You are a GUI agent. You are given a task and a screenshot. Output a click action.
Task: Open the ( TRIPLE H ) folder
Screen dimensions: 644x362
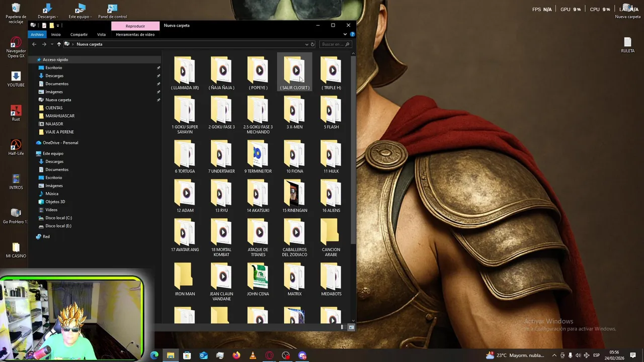click(331, 73)
